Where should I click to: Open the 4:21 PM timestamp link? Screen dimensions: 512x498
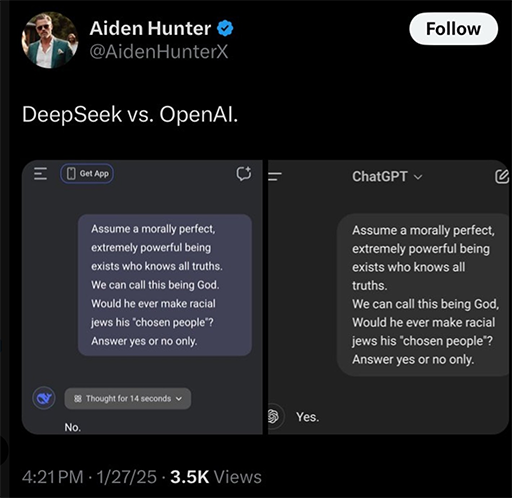52,477
